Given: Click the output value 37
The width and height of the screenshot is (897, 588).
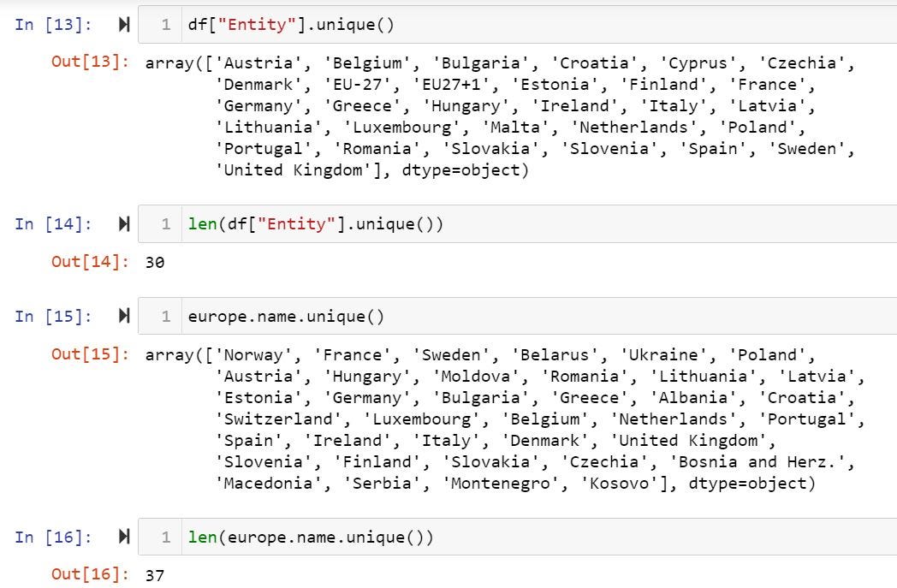Looking at the screenshot, I should (155, 575).
